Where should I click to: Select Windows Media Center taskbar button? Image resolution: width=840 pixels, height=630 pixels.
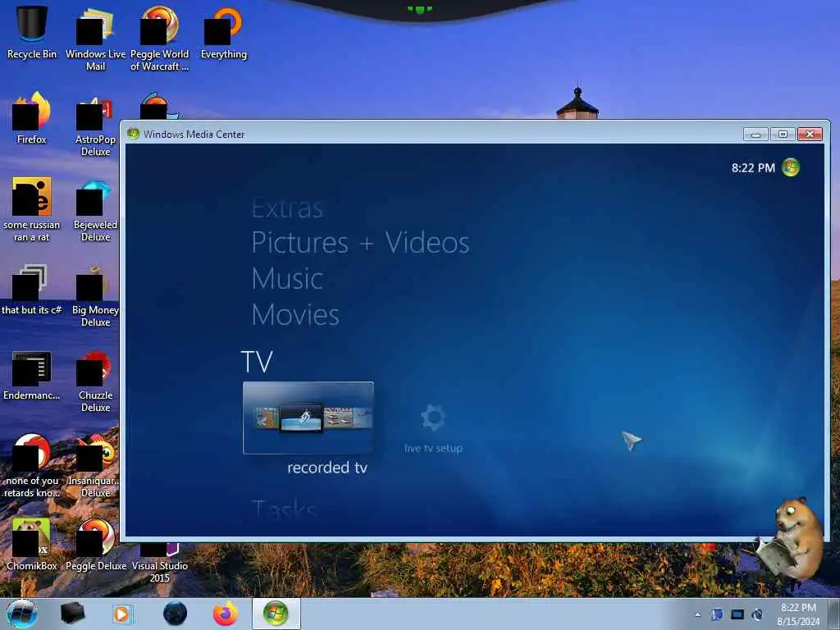tap(276, 614)
